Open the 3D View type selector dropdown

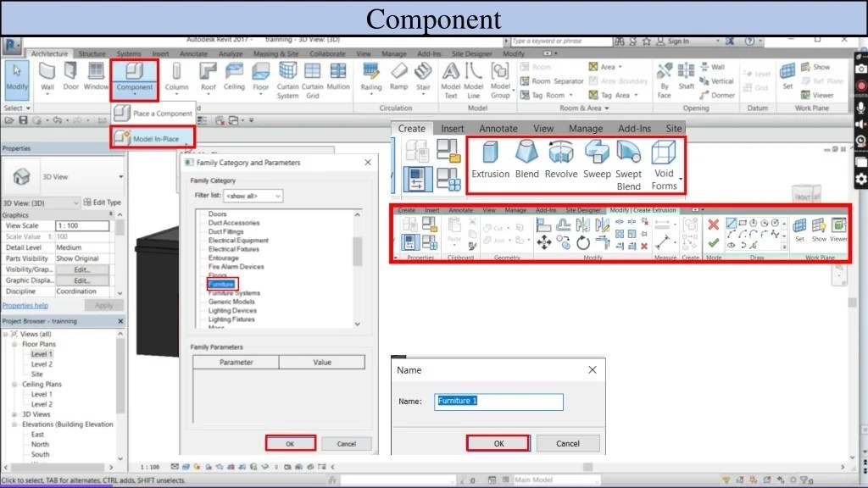[64, 176]
